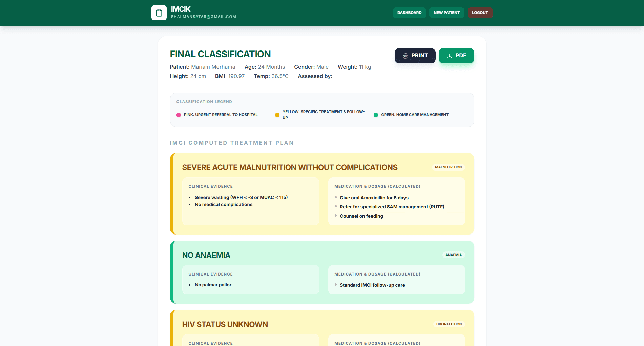Go to New Patient form
This screenshot has height=346, width=644.
click(x=446, y=13)
